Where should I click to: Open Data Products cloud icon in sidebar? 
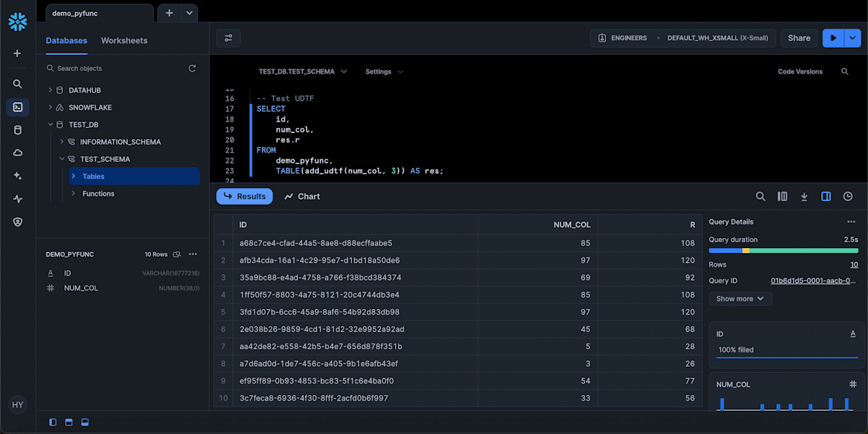click(17, 153)
